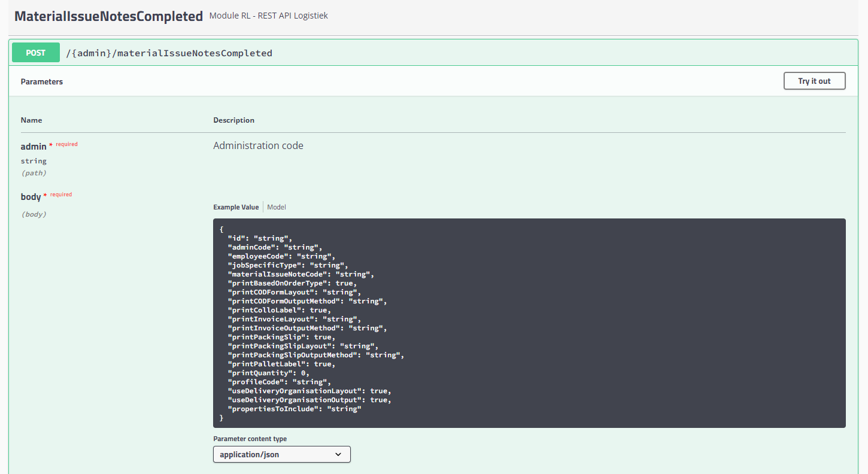Click the "jobSpecificType" line in example

coord(287,265)
